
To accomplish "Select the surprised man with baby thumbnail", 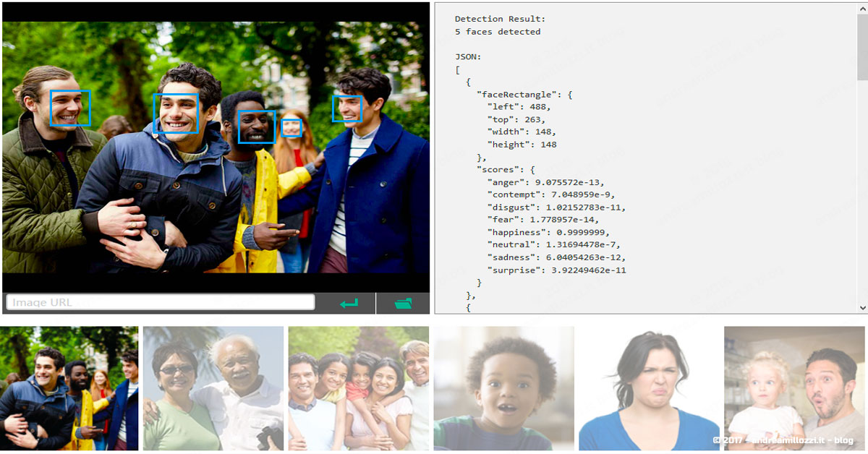I will click(x=794, y=388).
